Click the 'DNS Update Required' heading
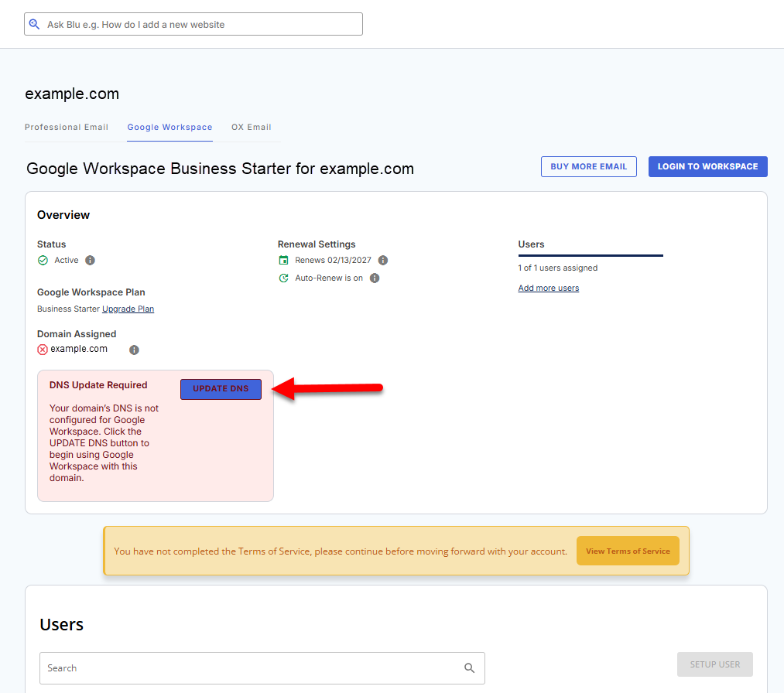 (98, 384)
